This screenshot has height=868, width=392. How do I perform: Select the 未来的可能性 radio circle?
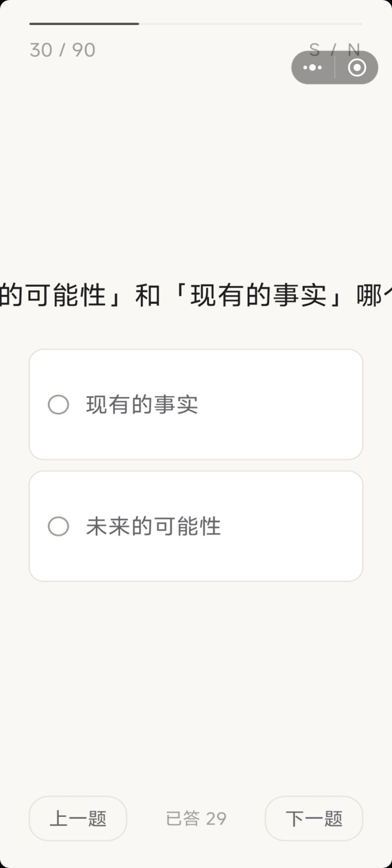pyautogui.click(x=58, y=527)
